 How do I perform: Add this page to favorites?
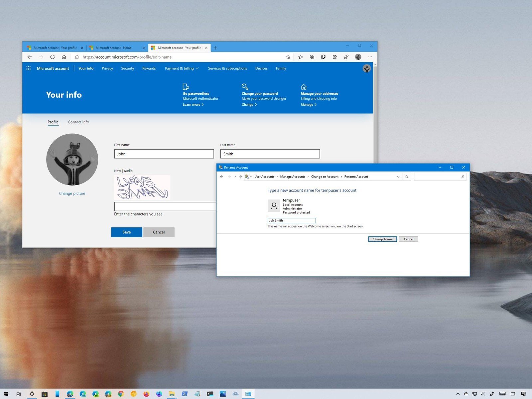(x=288, y=57)
